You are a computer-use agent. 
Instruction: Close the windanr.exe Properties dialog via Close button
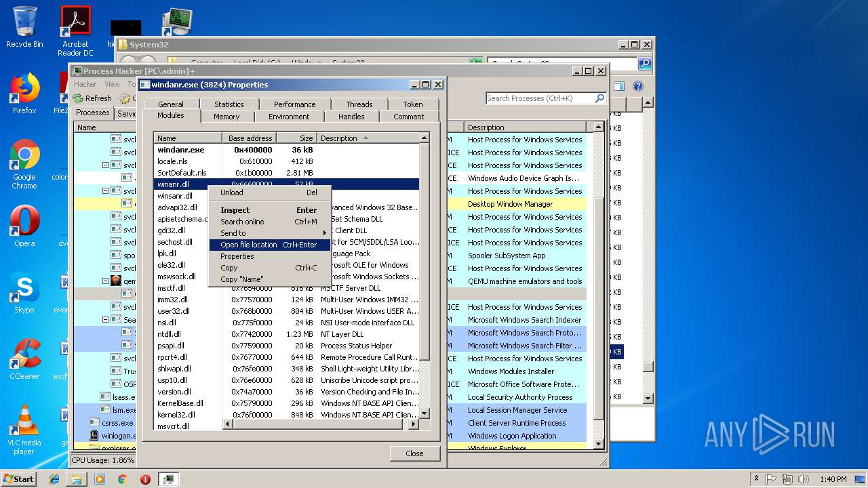(x=414, y=453)
